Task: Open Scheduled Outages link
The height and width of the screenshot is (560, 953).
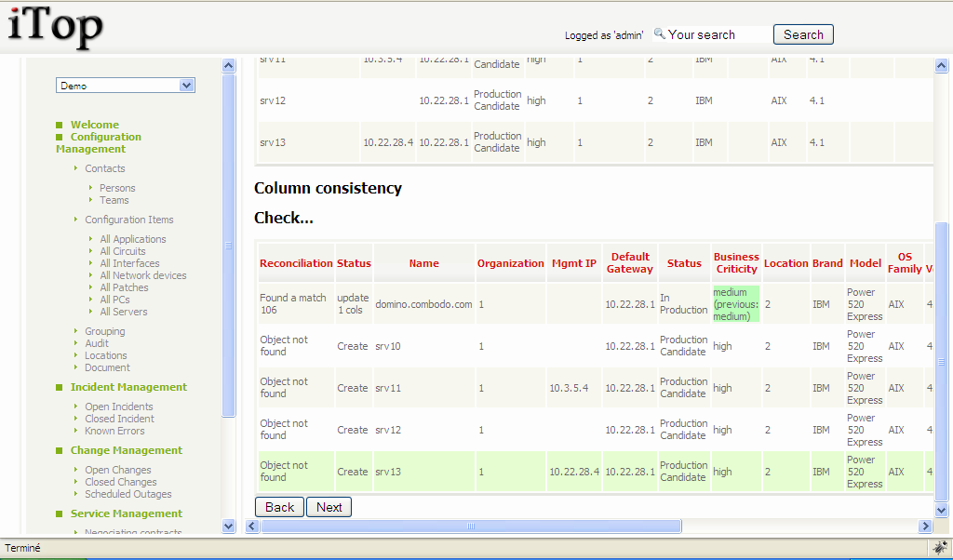Action: (128, 494)
